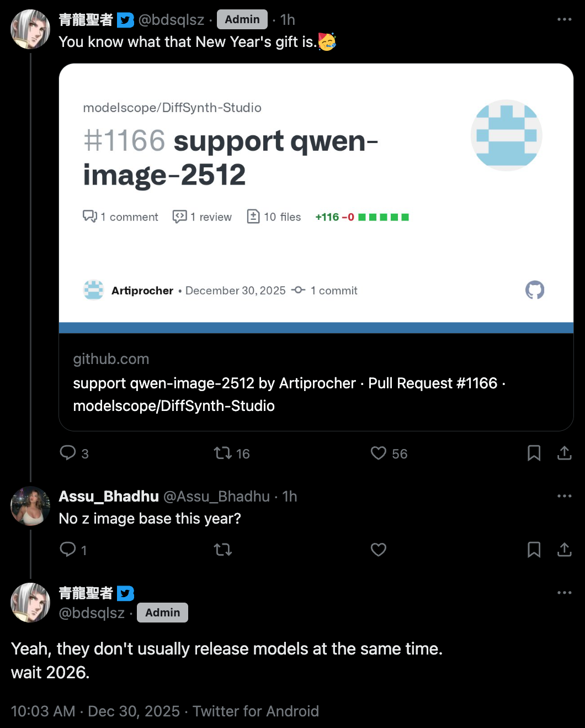The width and height of the screenshot is (585, 728).
Task: Open more options for the top tweet
Action: [564, 19]
